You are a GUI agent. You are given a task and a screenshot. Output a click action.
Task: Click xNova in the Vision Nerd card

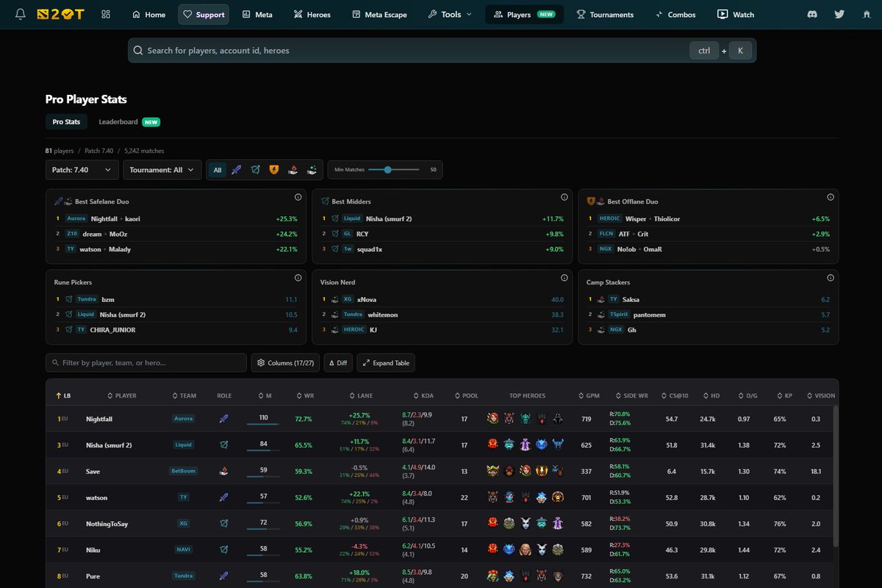pyautogui.click(x=367, y=300)
